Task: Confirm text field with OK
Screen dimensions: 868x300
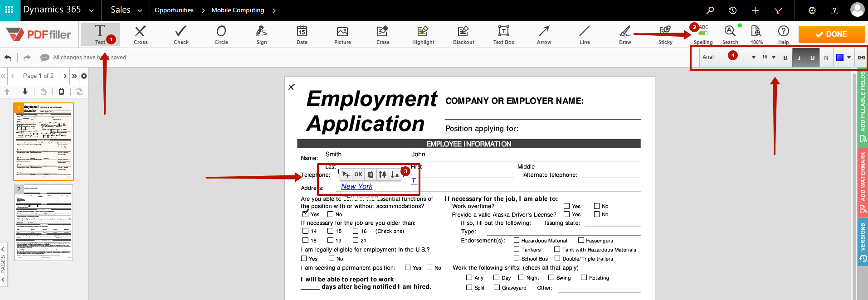Action: tap(358, 174)
